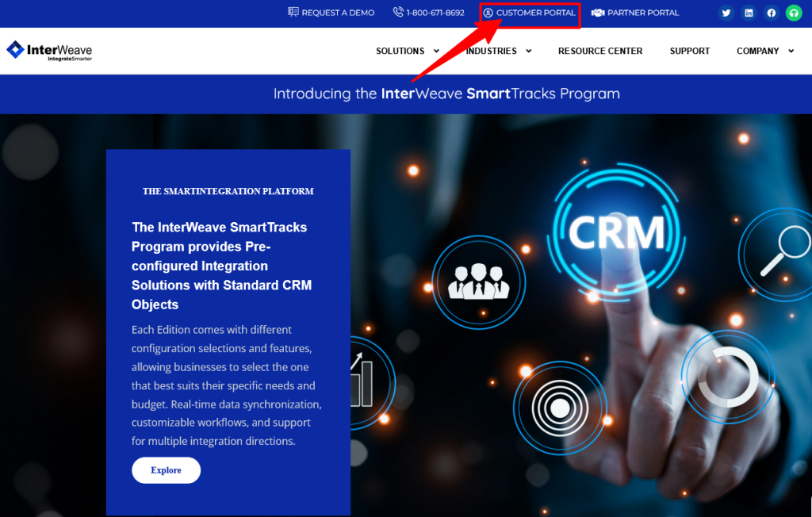
Task: Click the green headset support icon
Action: 794,13
